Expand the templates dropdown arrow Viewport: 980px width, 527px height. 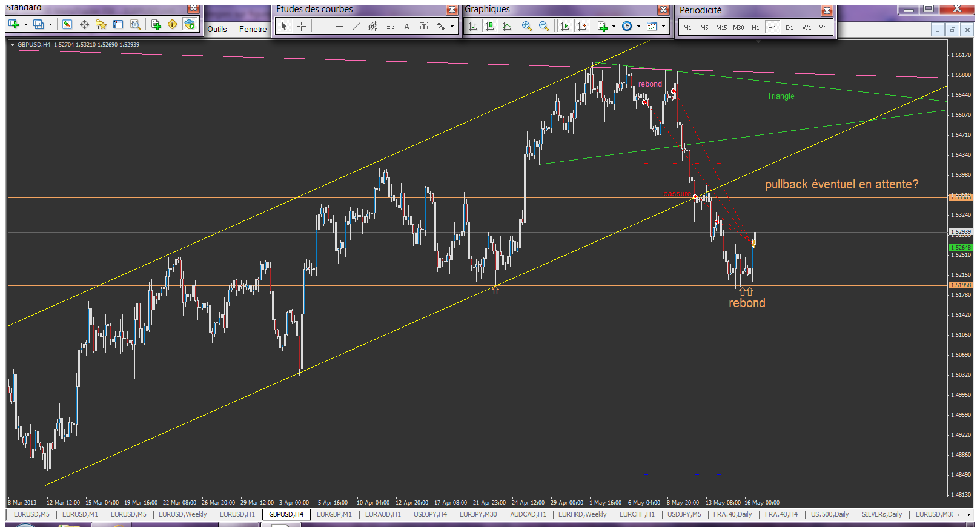(664, 26)
